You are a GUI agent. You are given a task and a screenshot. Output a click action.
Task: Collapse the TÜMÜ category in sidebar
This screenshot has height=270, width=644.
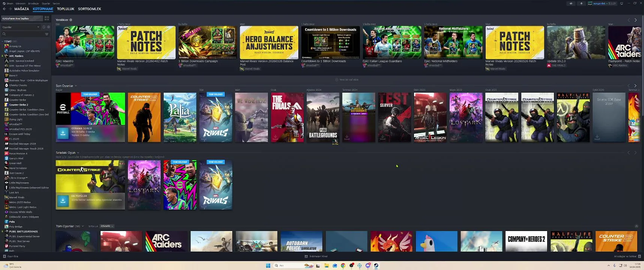3,41
